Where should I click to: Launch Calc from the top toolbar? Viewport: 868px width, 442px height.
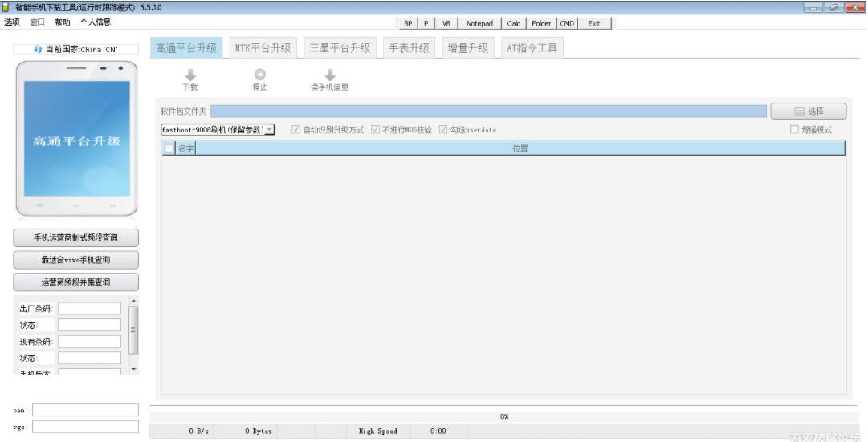[513, 23]
